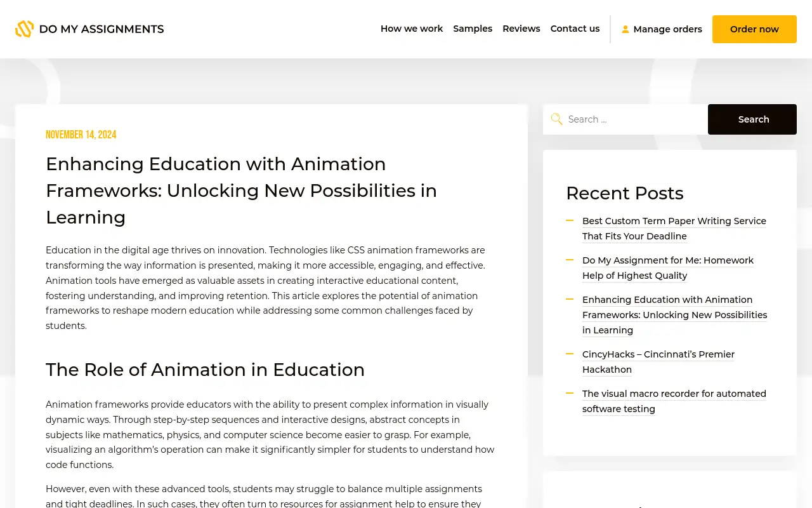Image resolution: width=812 pixels, height=508 pixels.
Task: Focus the Search input field
Action: (x=625, y=119)
